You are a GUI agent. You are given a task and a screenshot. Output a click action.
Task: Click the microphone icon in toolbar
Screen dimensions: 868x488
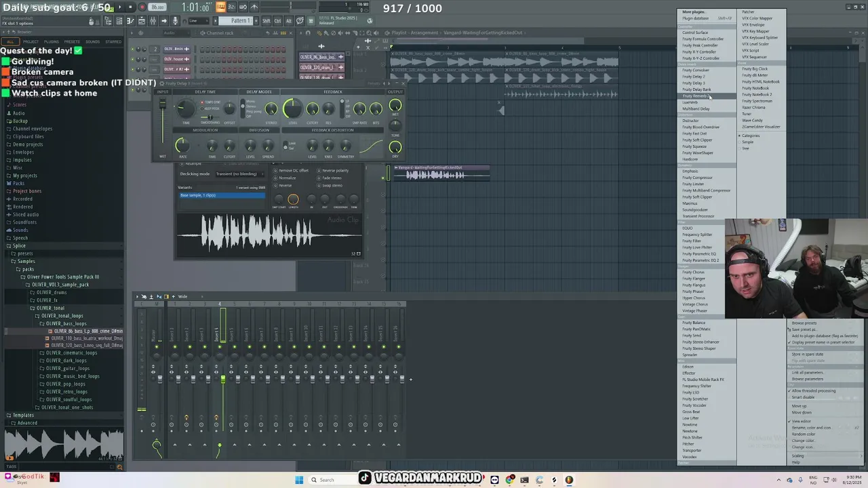175,21
